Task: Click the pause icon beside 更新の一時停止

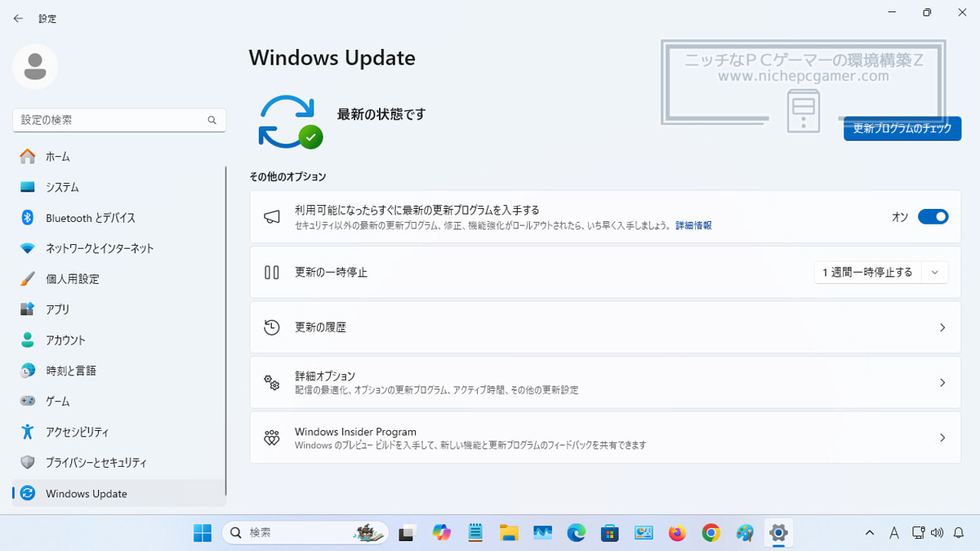Action: [272, 272]
